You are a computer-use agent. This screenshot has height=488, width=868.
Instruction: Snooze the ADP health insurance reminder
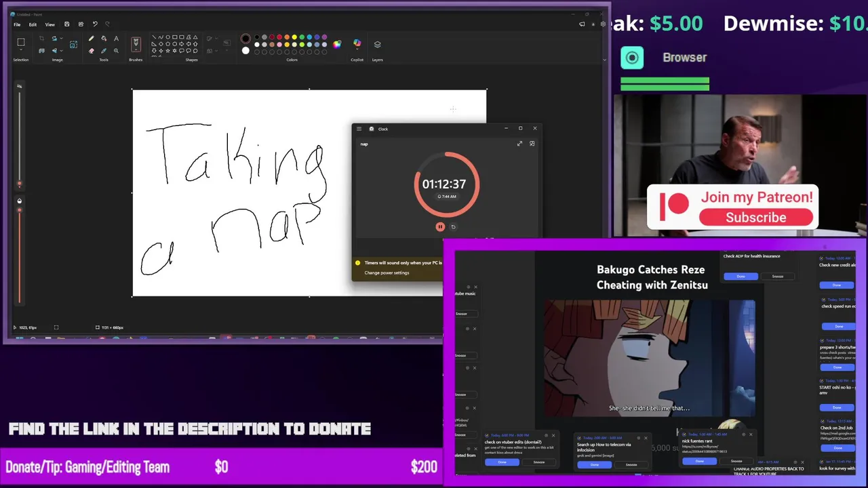tap(777, 277)
